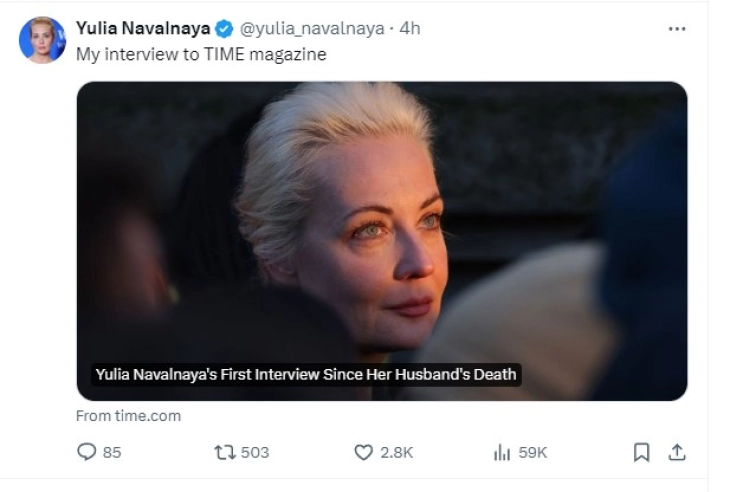Screen dimensions: 730x492
Task: Click the share upload arrow icon
Action: 677,453
